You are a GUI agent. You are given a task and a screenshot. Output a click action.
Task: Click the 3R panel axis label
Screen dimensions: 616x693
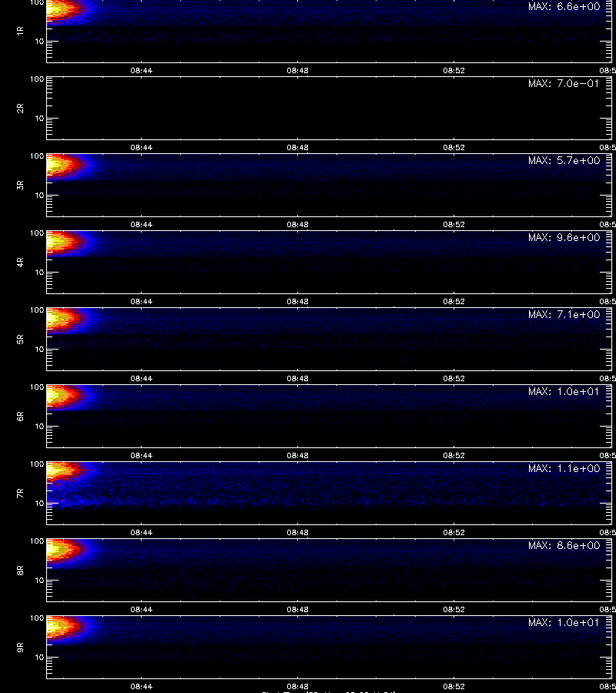tap(20, 185)
